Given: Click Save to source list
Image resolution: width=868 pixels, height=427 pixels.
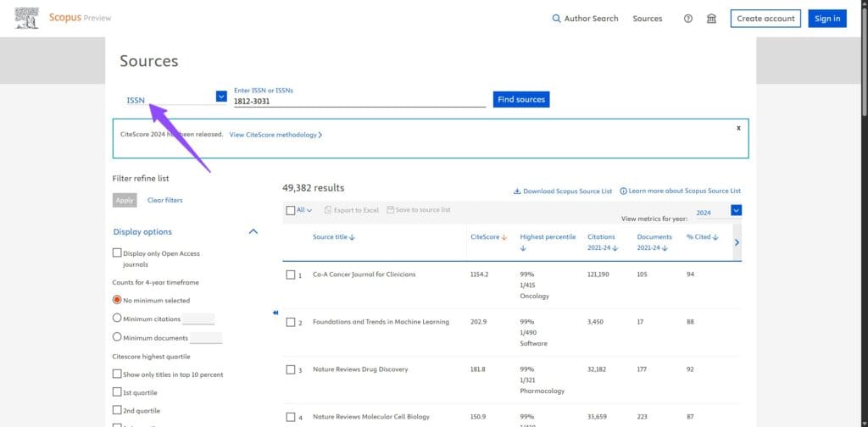Looking at the screenshot, I should tap(419, 210).
